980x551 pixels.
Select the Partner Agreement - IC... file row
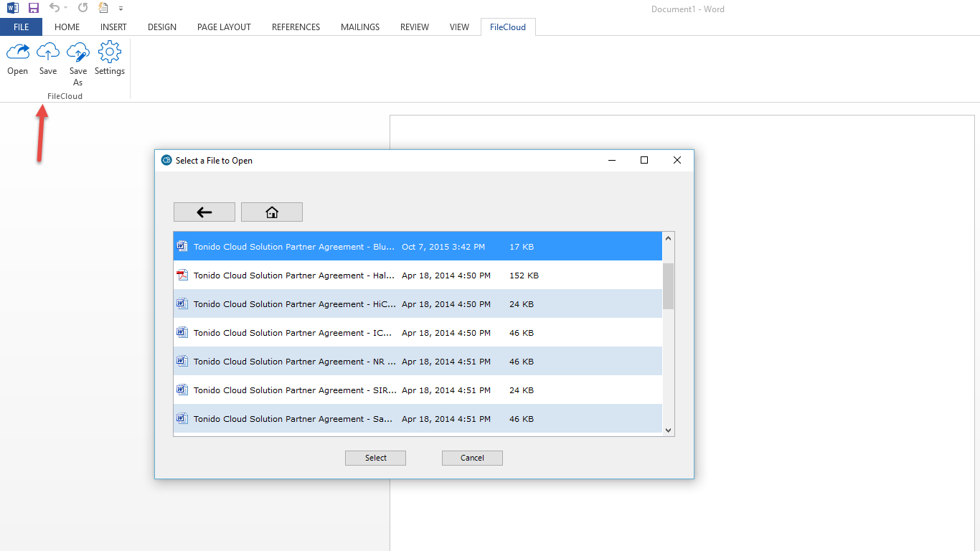point(418,333)
